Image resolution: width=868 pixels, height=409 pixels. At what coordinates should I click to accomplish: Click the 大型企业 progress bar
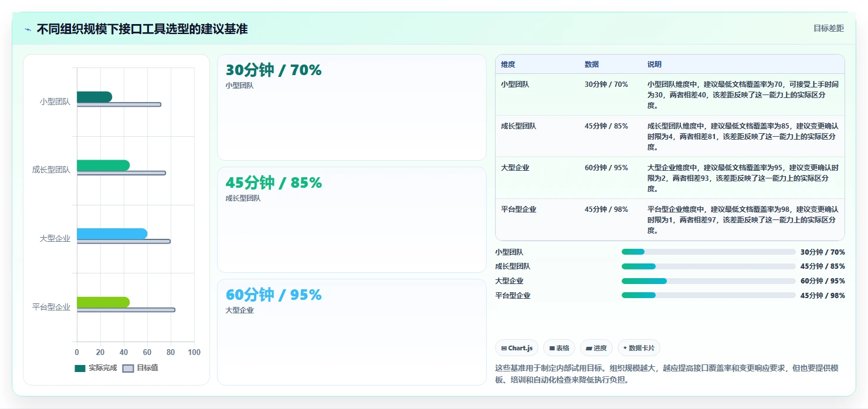tap(708, 281)
